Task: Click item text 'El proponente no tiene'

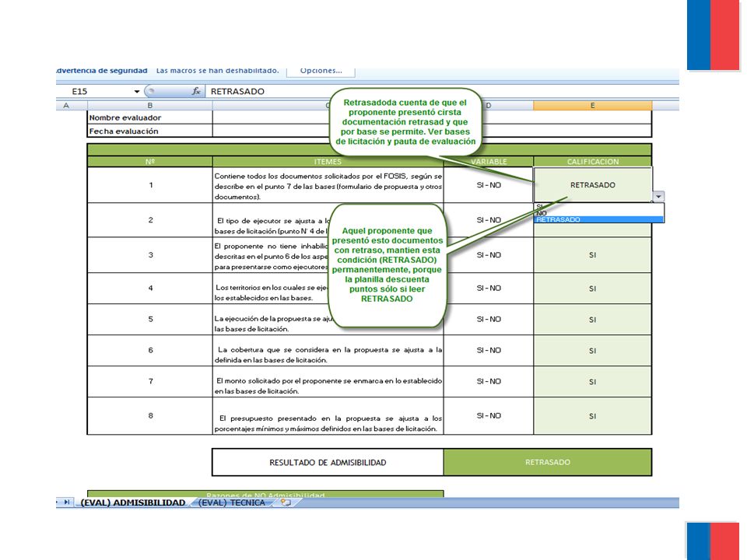Action: click(271, 257)
